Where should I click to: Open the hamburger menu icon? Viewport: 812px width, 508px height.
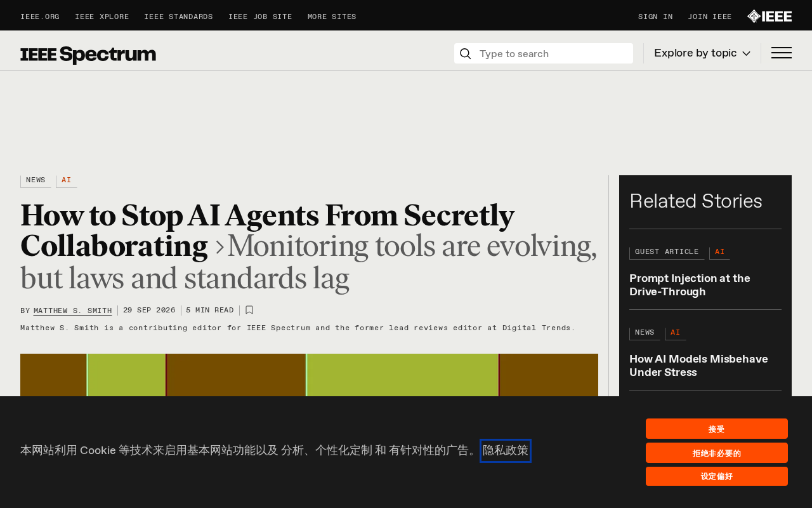pos(782,53)
